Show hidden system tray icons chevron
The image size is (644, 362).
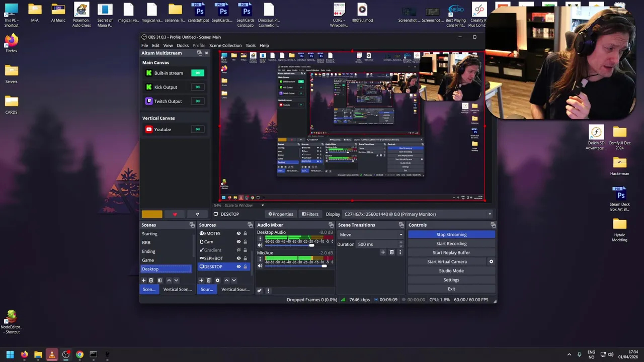coord(569,354)
